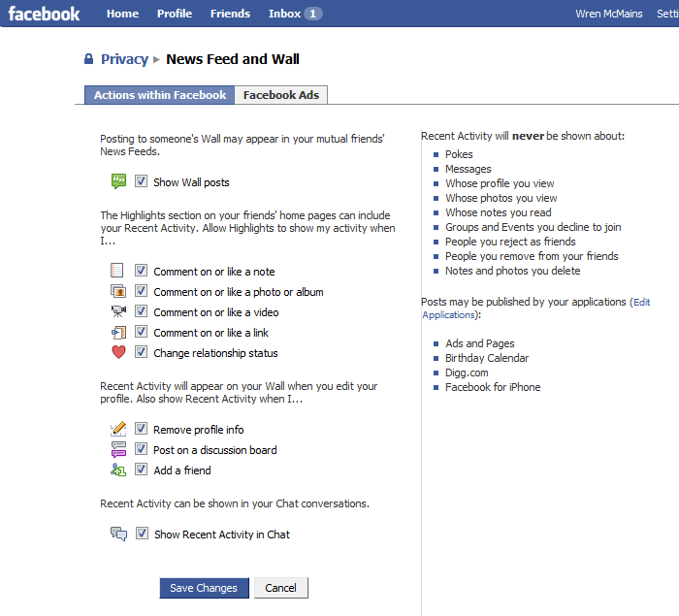Toggle Comment on or like a note
Viewport: 679px width, 616px height.
point(141,271)
